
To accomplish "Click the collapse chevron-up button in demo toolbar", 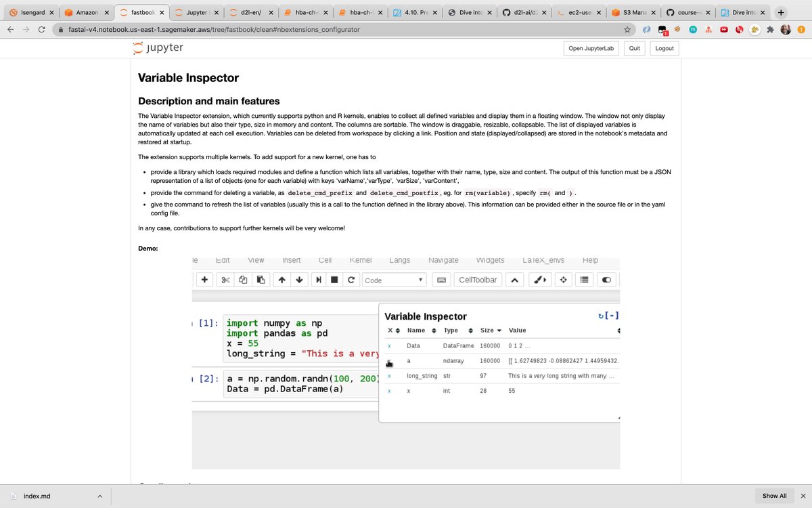I will point(514,280).
